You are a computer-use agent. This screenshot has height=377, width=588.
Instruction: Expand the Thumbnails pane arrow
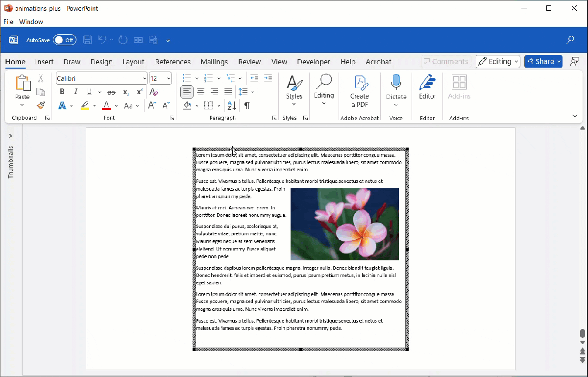click(11, 136)
